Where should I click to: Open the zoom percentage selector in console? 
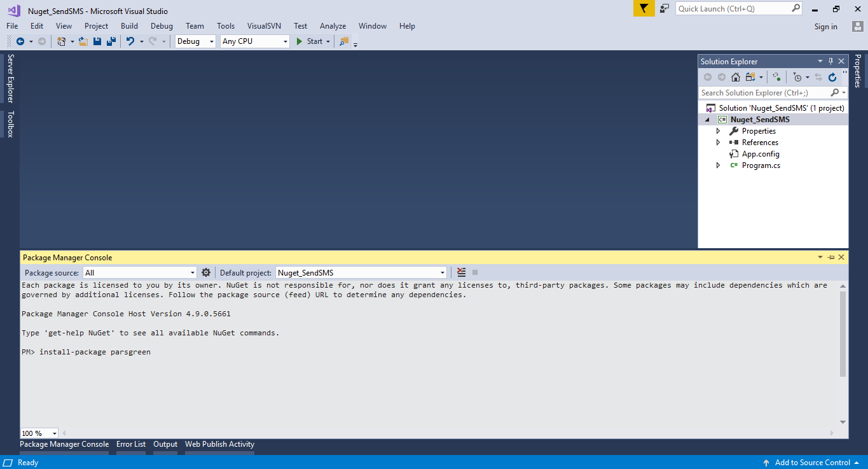[38, 433]
